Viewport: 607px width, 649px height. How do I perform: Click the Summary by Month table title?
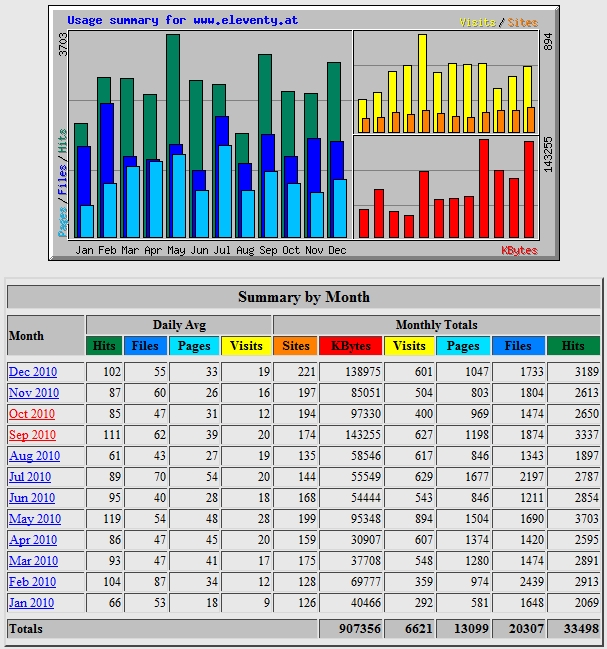point(303,297)
